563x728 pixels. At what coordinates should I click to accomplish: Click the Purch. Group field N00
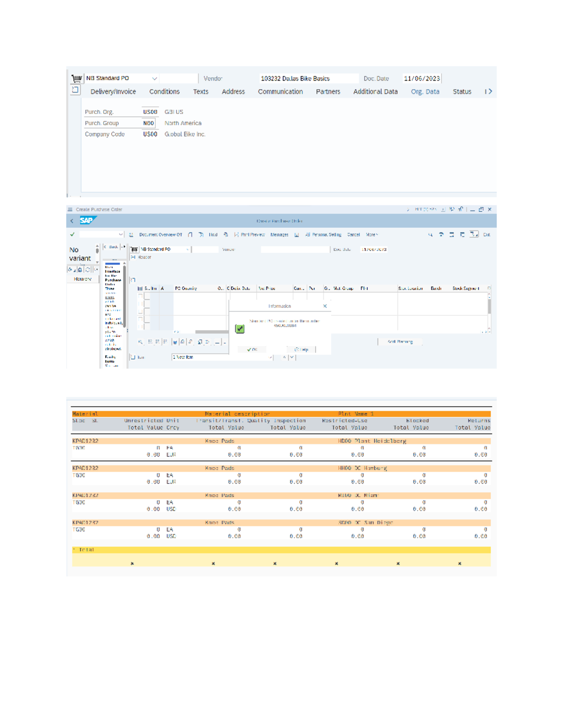[148, 123]
